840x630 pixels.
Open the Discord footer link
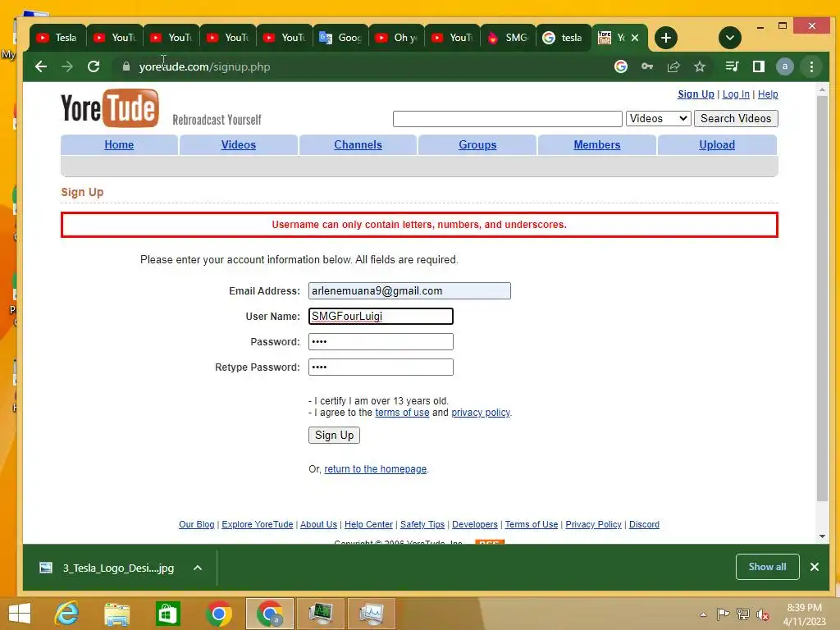pyautogui.click(x=644, y=524)
